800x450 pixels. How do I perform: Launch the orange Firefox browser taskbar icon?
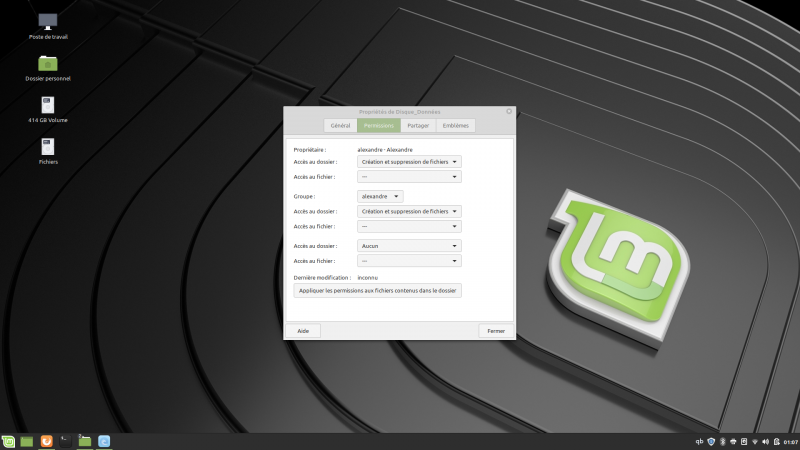pos(46,441)
